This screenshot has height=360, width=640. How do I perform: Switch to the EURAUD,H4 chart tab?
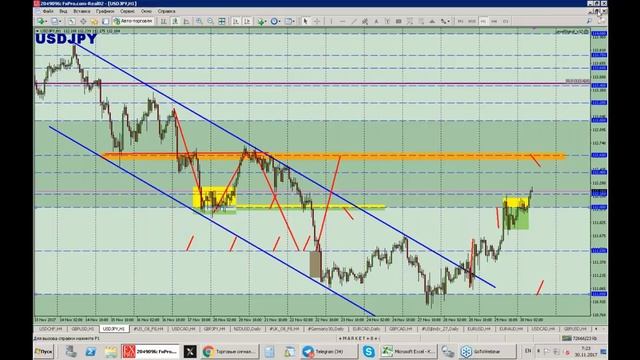511,329
